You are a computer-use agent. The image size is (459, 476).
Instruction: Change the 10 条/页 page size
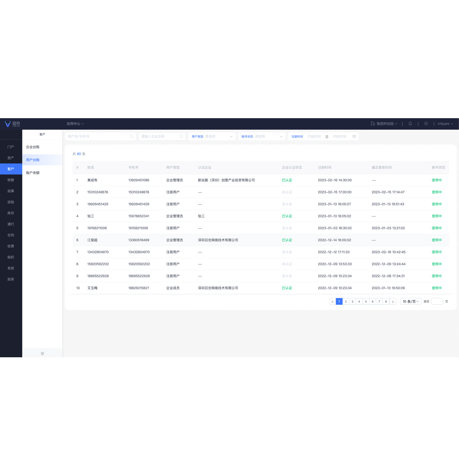(x=411, y=301)
